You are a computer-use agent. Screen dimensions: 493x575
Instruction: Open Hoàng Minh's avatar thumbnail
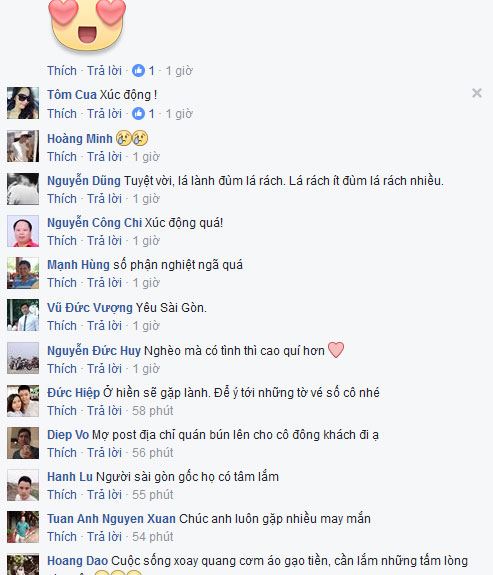pyautogui.click(x=23, y=146)
